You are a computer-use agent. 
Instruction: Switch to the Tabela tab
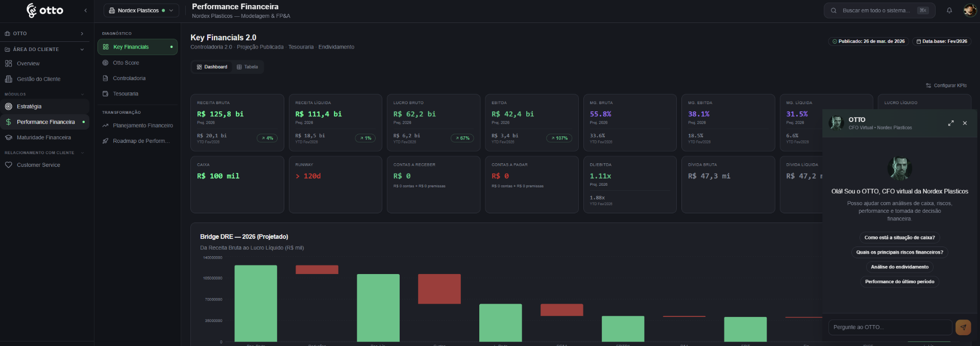(x=248, y=67)
